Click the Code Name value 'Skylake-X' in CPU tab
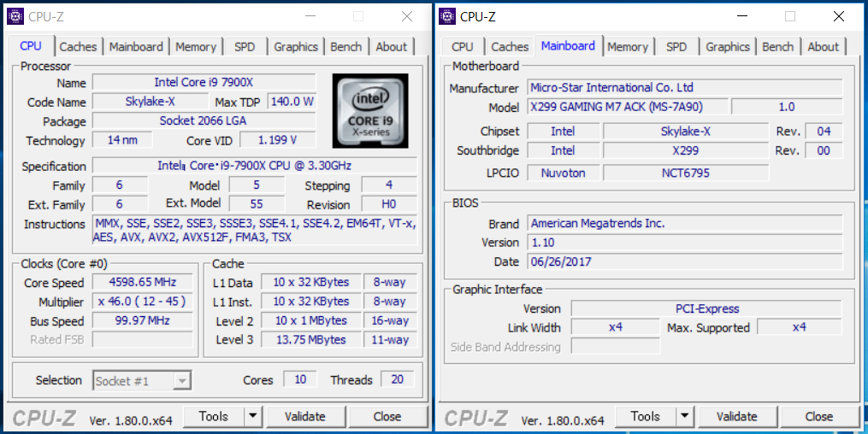The width and height of the screenshot is (868, 434). click(x=150, y=102)
